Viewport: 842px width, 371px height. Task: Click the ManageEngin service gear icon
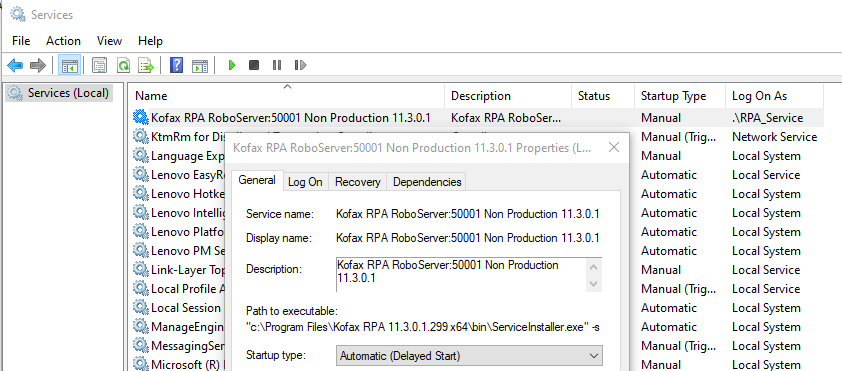[140, 326]
